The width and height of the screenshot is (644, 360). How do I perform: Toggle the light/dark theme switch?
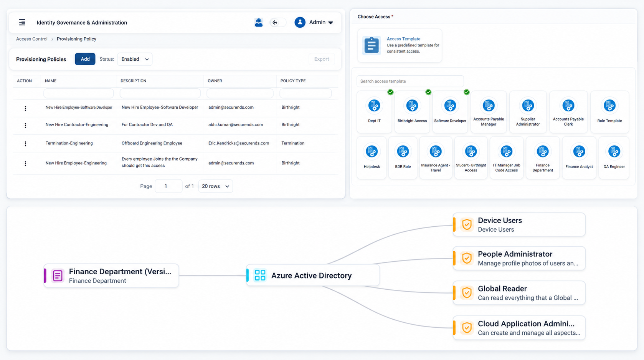click(x=278, y=23)
